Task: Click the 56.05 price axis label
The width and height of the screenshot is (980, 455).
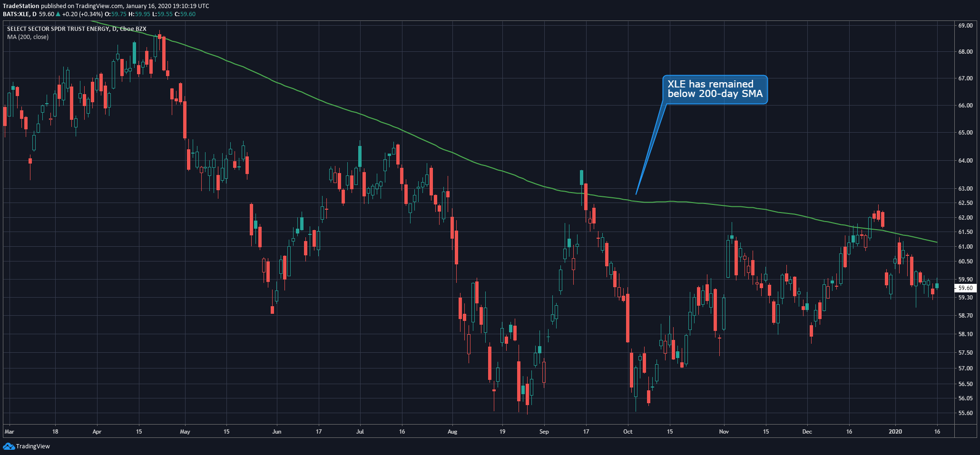Action: point(965,398)
